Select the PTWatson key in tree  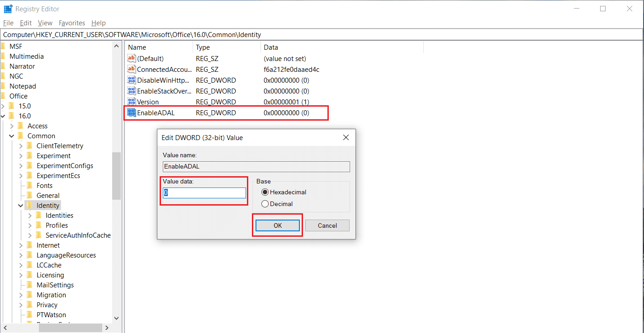51,315
